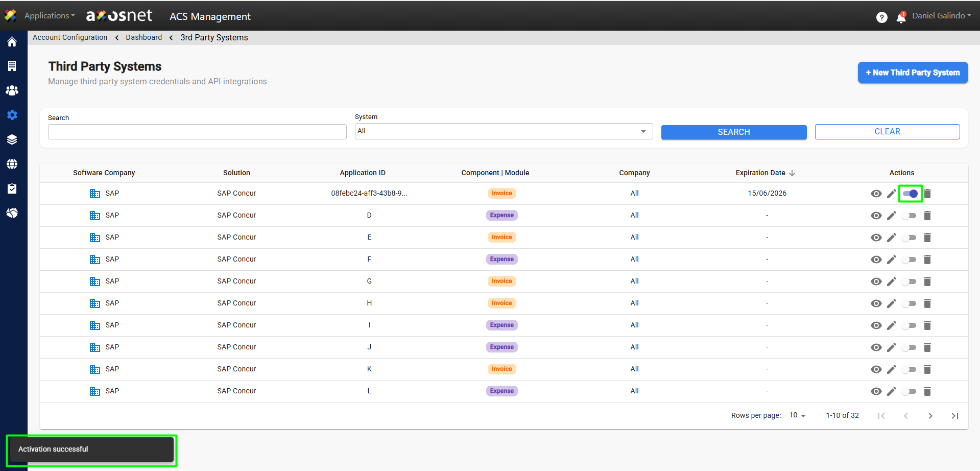Click the home icon in sidebar
Screen dimensions: 980x471
(x=12, y=42)
